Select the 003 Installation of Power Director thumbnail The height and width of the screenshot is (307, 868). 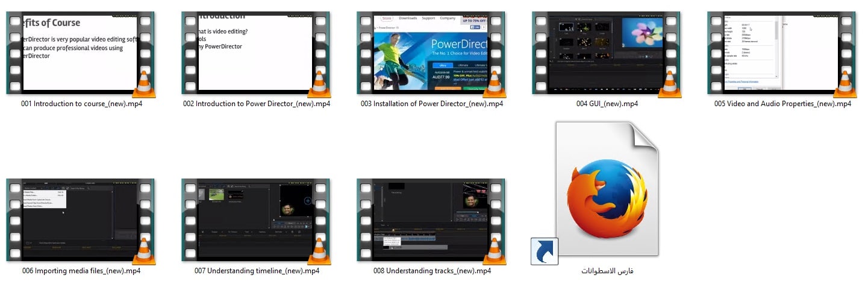click(431, 52)
